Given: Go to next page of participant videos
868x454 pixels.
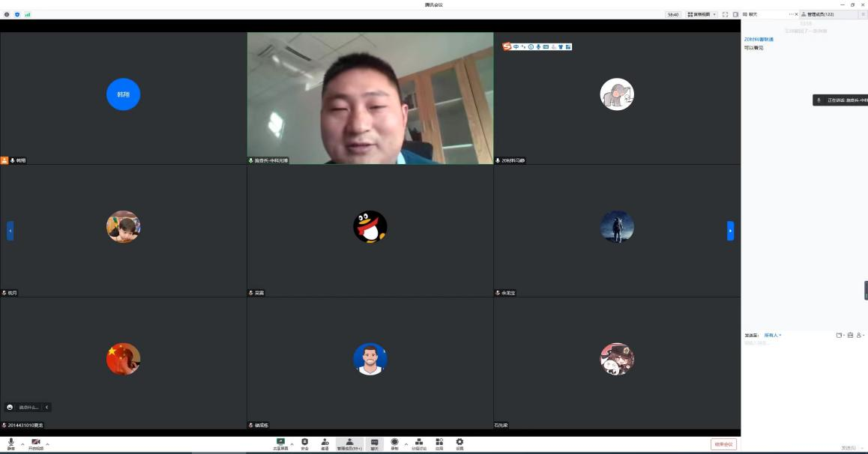Looking at the screenshot, I should 730,231.
